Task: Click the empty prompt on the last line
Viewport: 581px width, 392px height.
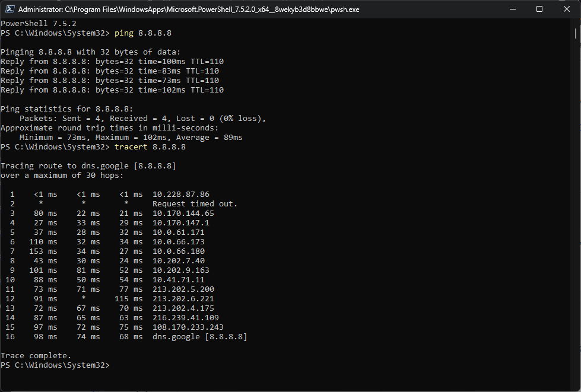Action: point(113,365)
